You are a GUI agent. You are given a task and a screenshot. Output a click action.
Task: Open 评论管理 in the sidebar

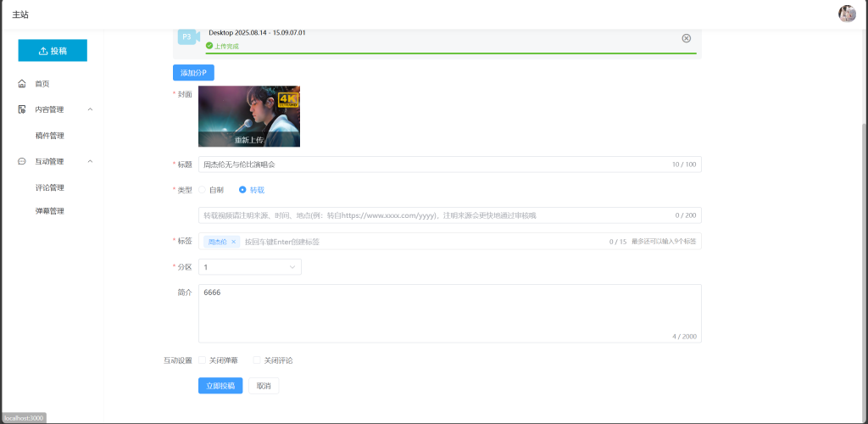point(50,187)
